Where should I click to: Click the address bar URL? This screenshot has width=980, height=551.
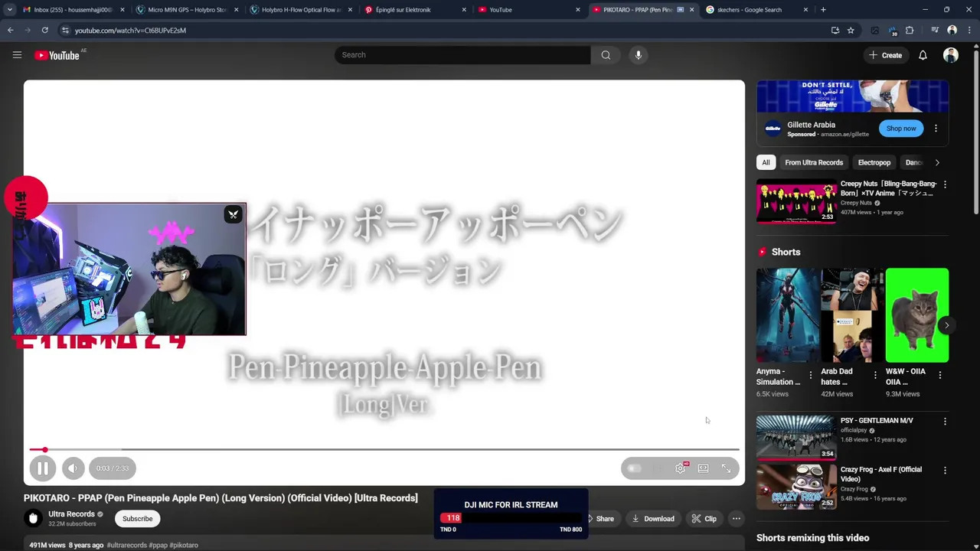click(130, 31)
